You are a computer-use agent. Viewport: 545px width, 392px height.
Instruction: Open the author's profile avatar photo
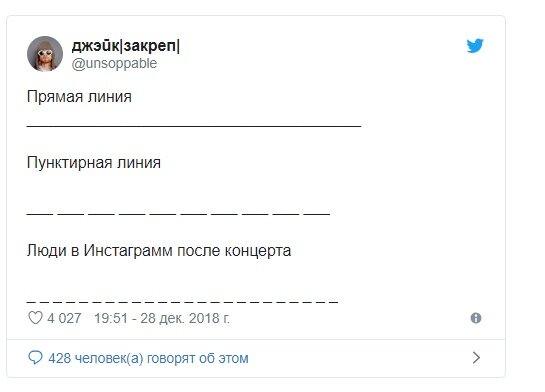coord(45,54)
